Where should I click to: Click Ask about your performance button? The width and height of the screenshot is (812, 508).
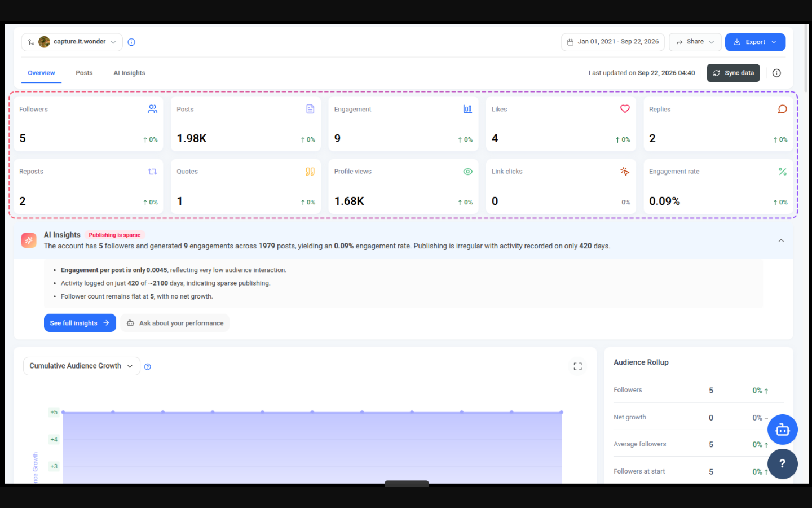(175, 323)
